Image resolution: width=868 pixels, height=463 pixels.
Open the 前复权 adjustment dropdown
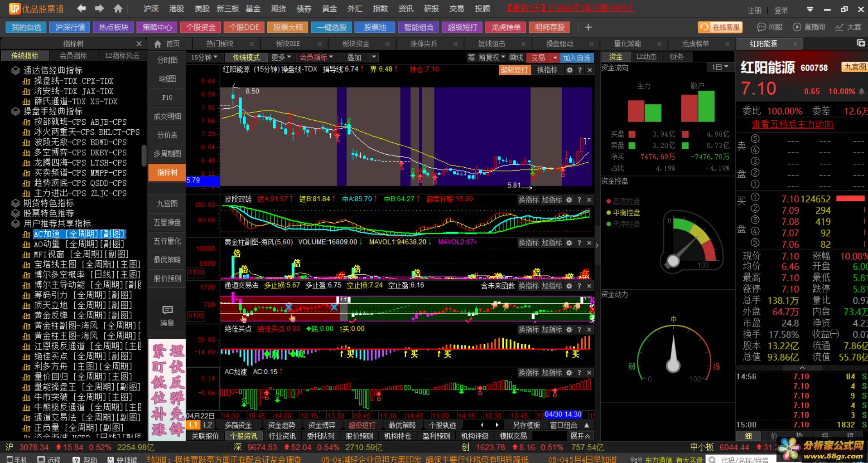[492, 58]
